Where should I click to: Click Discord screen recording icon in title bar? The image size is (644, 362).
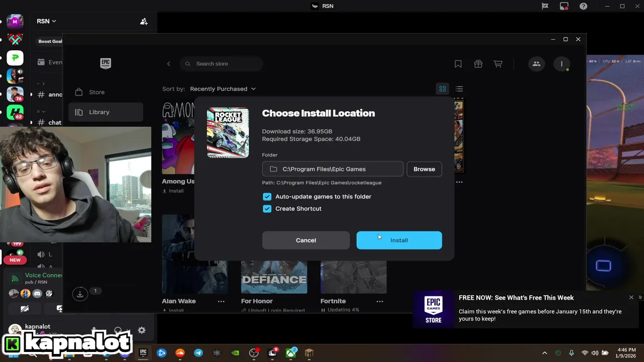point(564,6)
